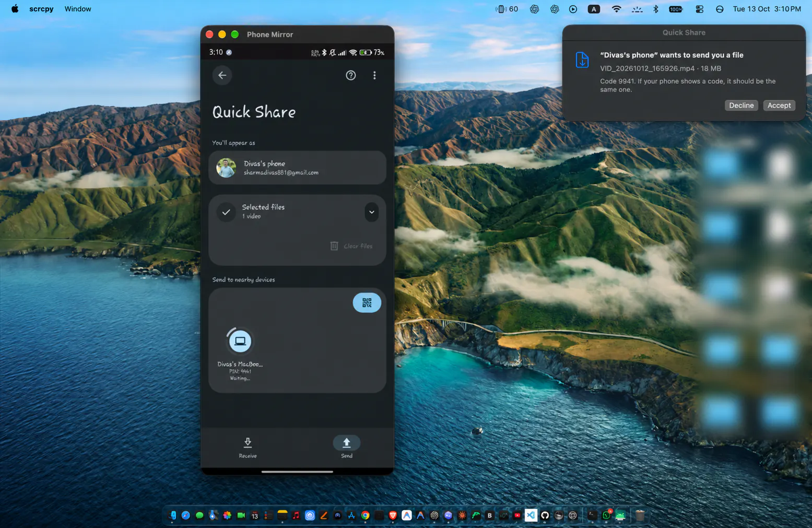The image size is (812, 528).
Task: Expand the Selected files chevron
Action: [371, 212]
